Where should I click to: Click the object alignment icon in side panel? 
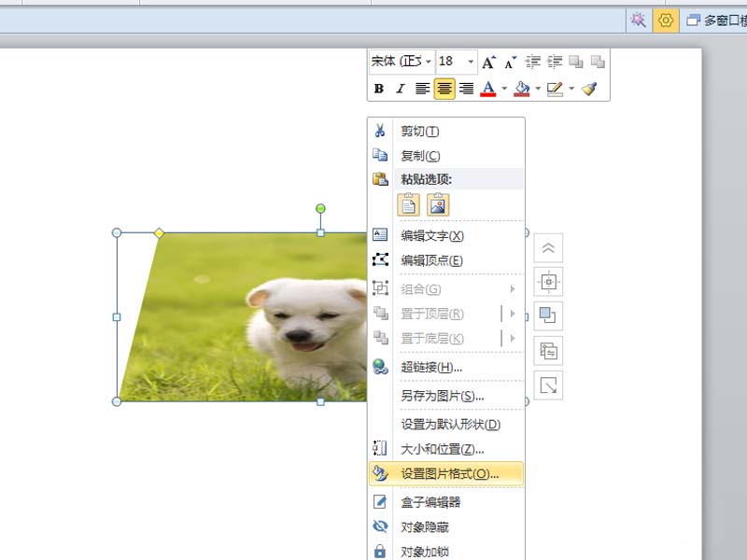(549, 282)
